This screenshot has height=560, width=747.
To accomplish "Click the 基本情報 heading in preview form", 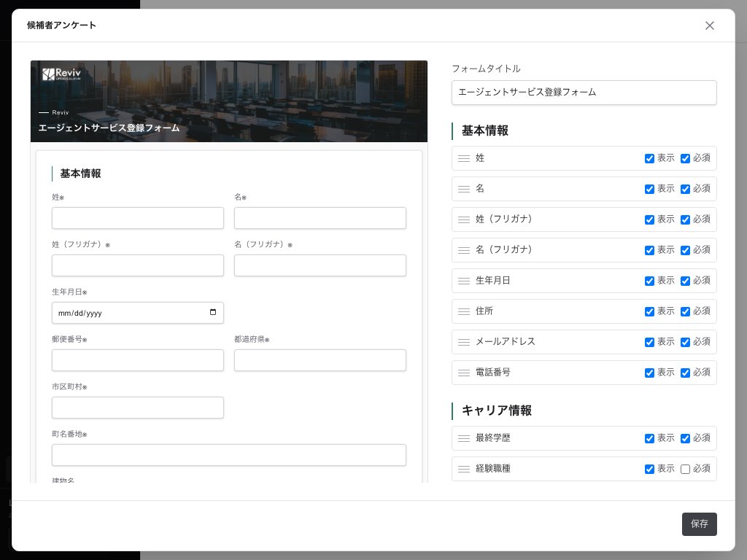I will pyautogui.click(x=80, y=174).
